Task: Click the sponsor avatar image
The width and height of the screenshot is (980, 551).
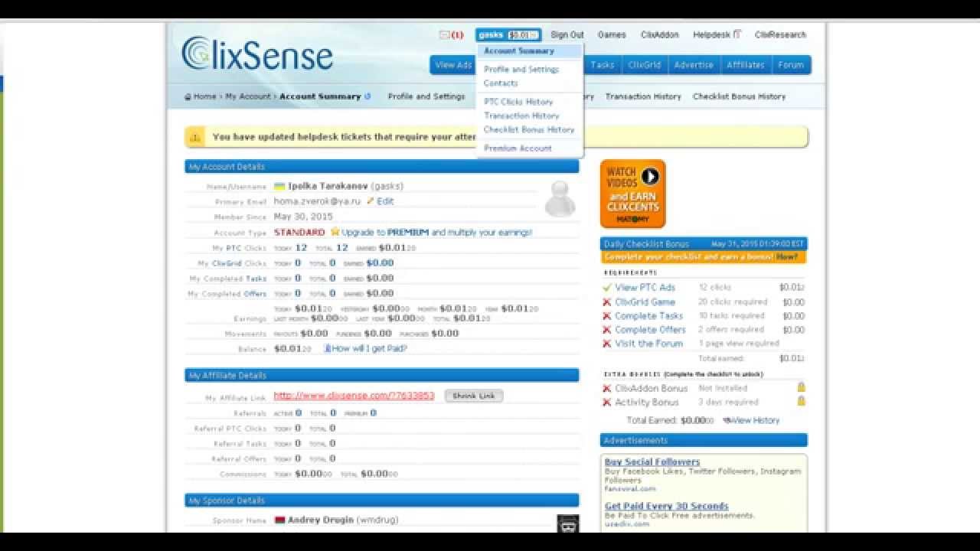Action: (x=567, y=523)
